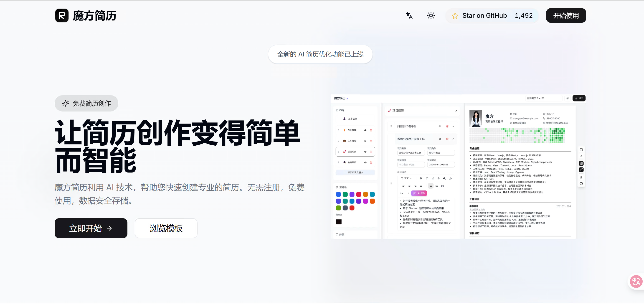Click the 立即开始 button

91,228
